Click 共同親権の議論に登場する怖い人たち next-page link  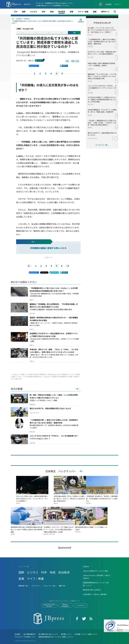point(48,248)
